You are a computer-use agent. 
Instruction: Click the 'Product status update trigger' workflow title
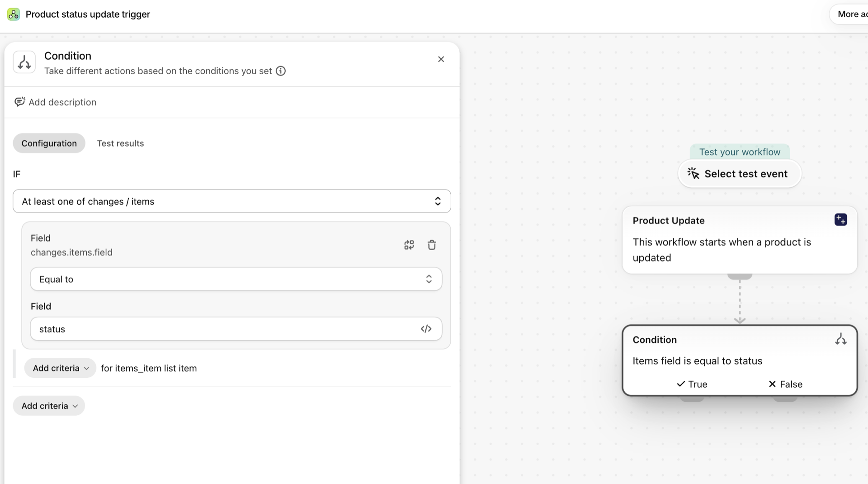tap(88, 14)
